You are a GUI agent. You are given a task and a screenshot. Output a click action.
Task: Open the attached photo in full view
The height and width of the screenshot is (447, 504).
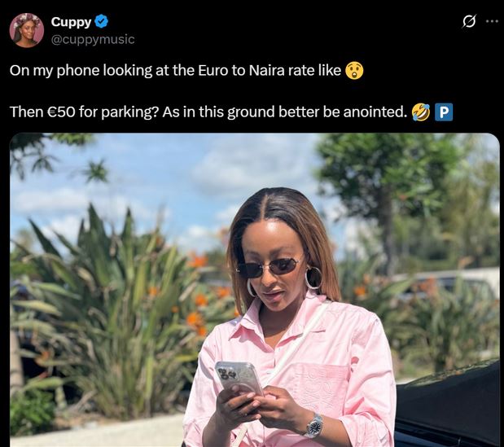255,290
